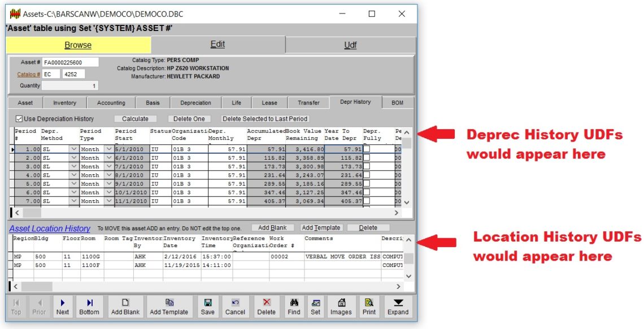Screen dimensions: 644x329
Task: Click the Asset # input field
Action: (x=70, y=62)
